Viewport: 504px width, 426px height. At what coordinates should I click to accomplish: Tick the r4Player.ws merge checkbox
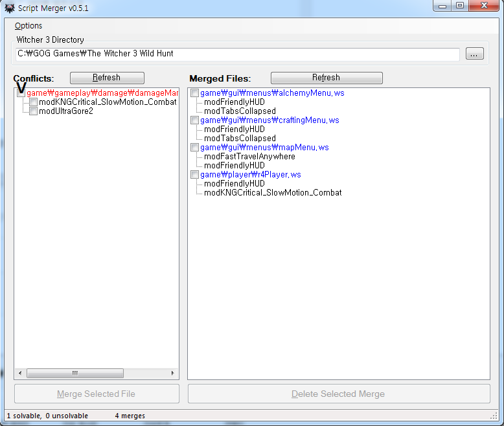pos(195,175)
